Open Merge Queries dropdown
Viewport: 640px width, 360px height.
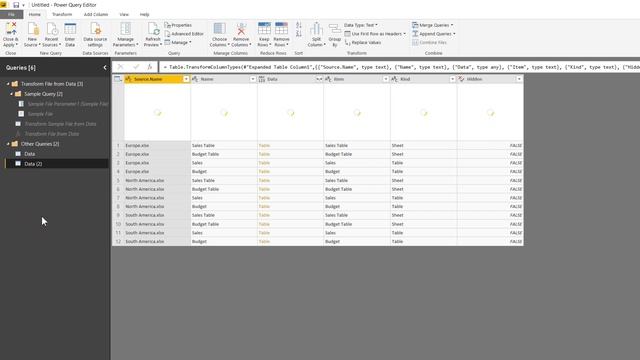click(x=433, y=25)
